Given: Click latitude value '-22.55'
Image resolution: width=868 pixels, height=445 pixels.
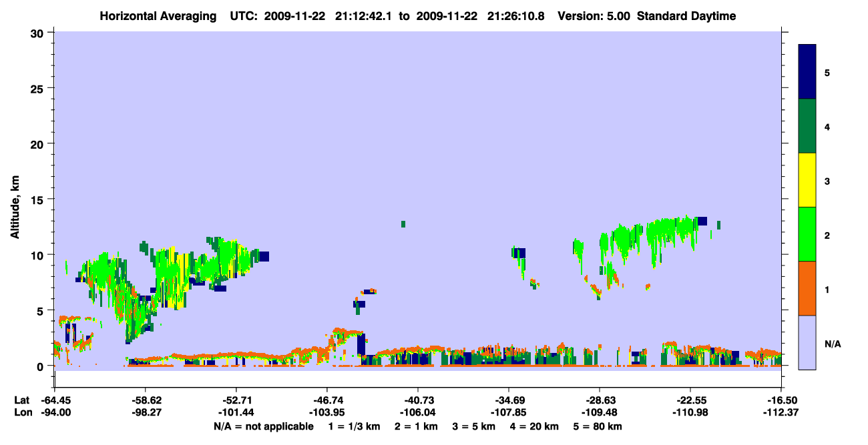Looking at the screenshot, I should click(690, 400).
